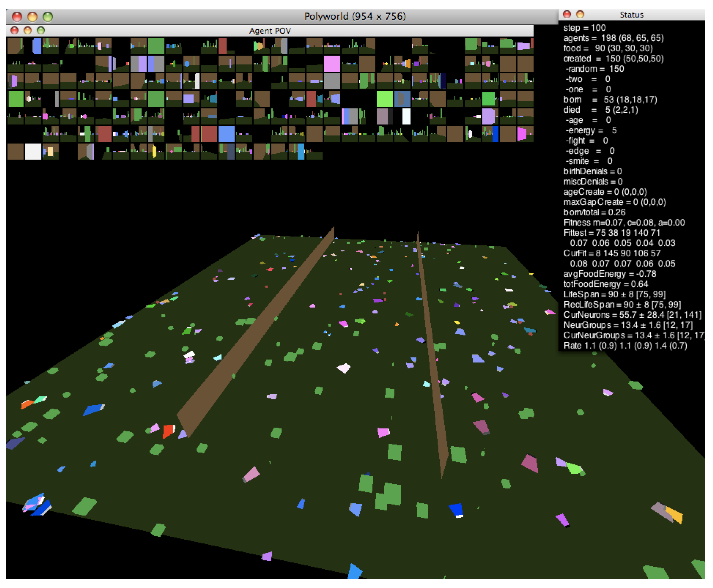713x588 pixels.
Task: Click the Agent POV title bar
Action: point(270,31)
